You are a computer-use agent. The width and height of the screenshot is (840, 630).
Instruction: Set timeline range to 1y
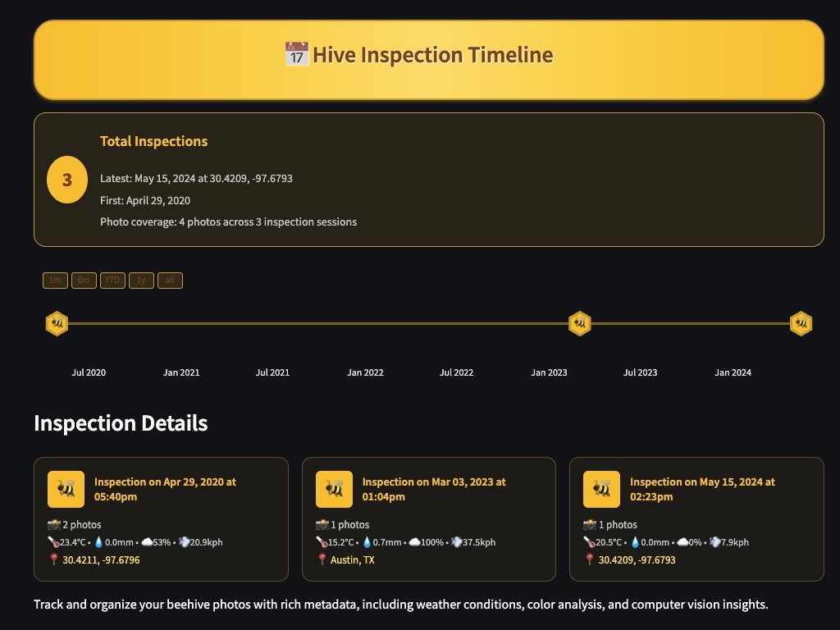point(141,281)
